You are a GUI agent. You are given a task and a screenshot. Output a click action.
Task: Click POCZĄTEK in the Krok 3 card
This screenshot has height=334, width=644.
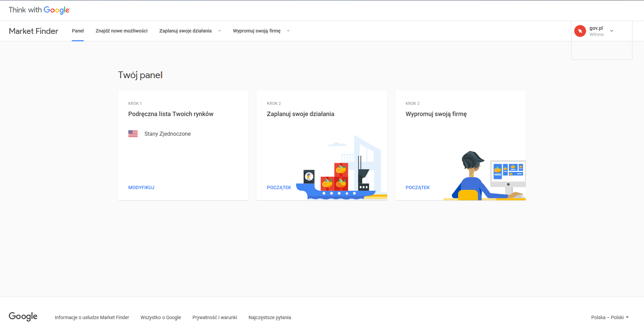click(417, 187)
